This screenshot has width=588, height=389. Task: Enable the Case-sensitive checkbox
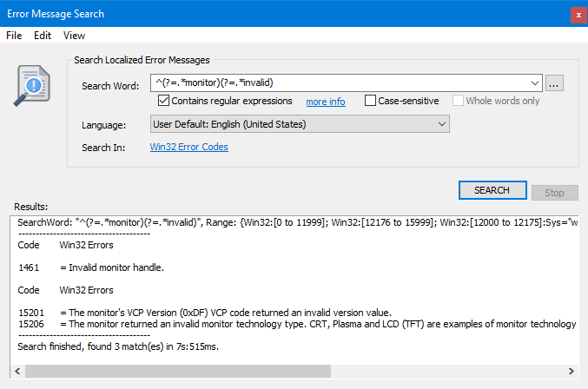(x=371, y=101)
